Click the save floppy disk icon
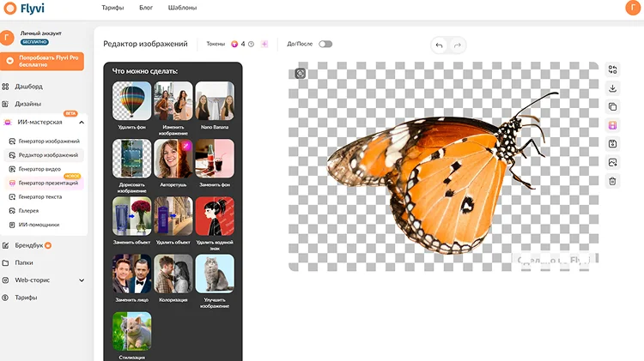Image resolution: width=644 pixels, height=361 pixels. click(612, 143)
